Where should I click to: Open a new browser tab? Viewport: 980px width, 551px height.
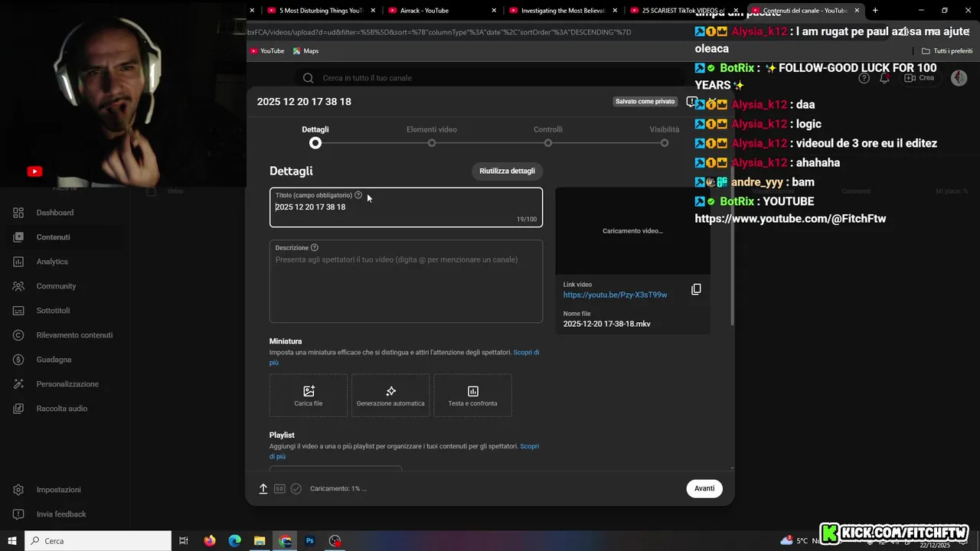pyautogui.click(x=875, y=11)
